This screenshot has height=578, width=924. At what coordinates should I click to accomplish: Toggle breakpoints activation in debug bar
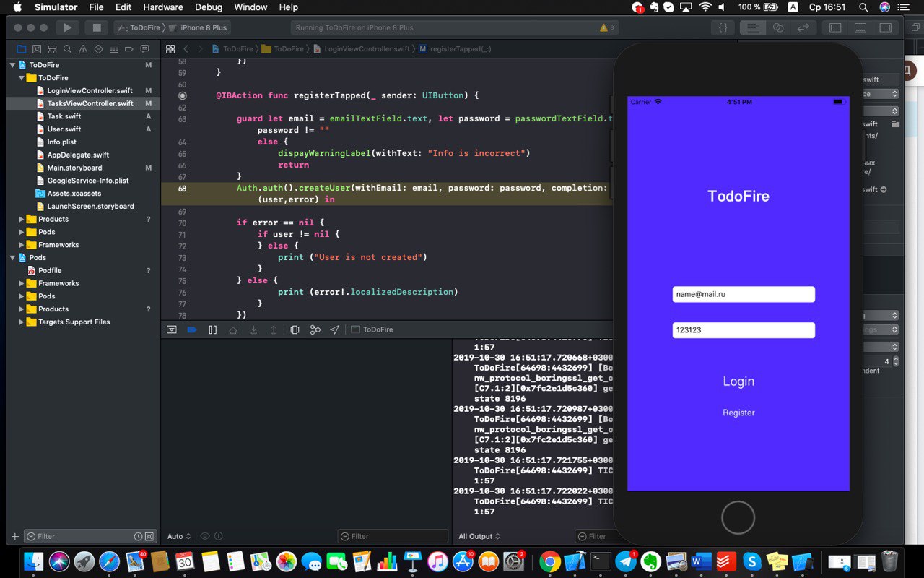click(x=191, y=329)
